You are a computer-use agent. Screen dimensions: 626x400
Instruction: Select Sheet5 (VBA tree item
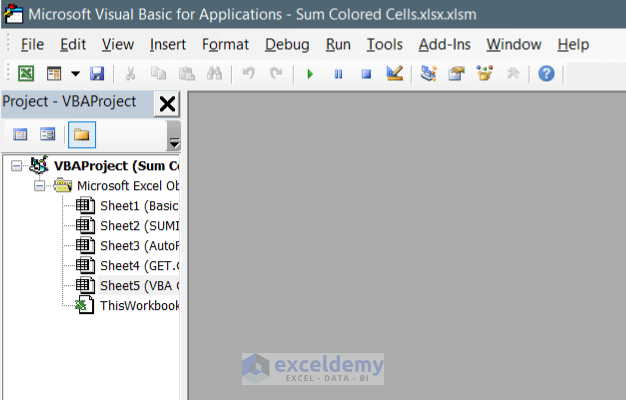tap(139, 285)
